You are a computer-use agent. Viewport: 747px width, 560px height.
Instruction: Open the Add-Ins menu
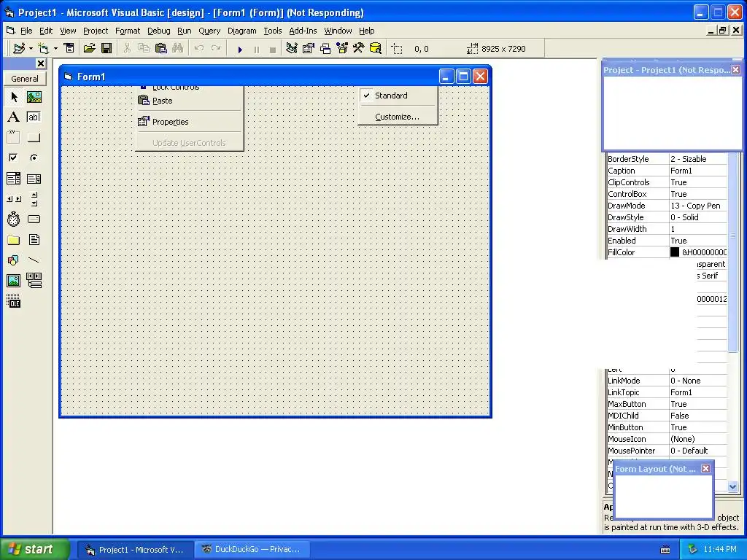coord(303,31)
